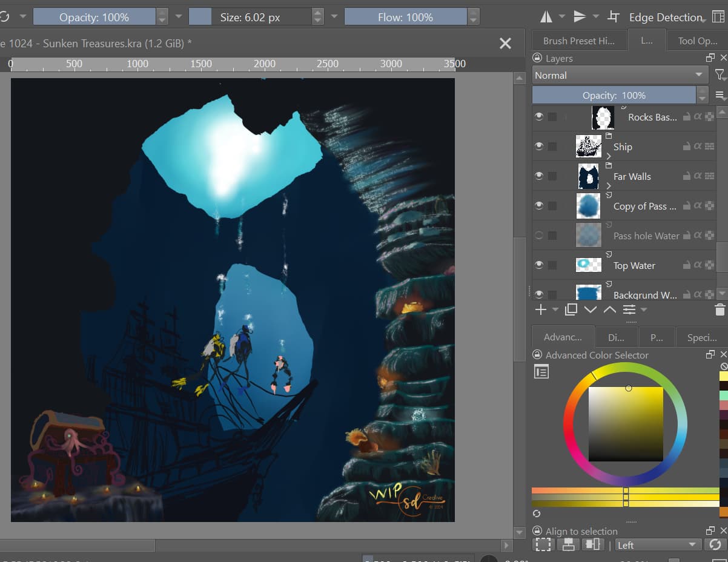Toggle visibility of Top Water layer
728x562 pixels.
pyautogui.click(x=539, y=265)
